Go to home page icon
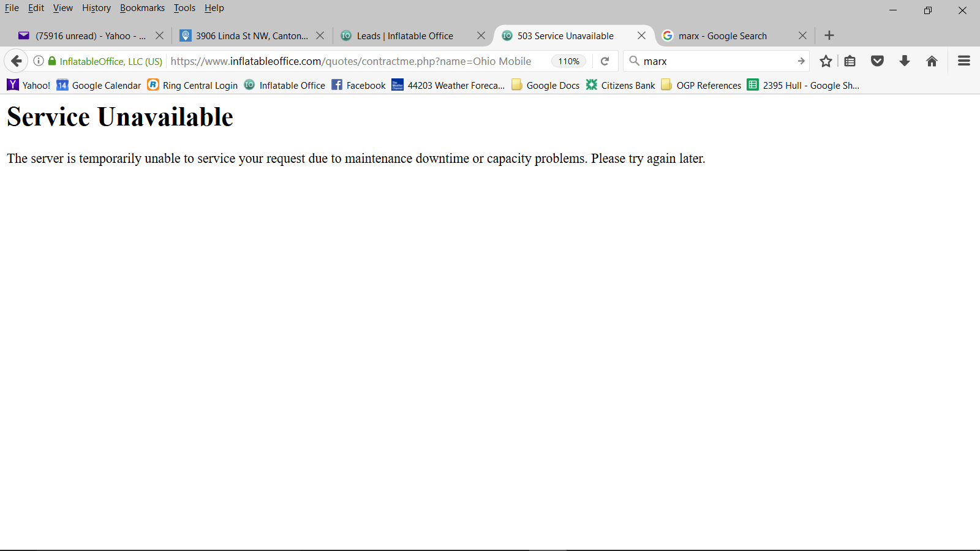This screenshot has width=980, height=551. point(932,61)
